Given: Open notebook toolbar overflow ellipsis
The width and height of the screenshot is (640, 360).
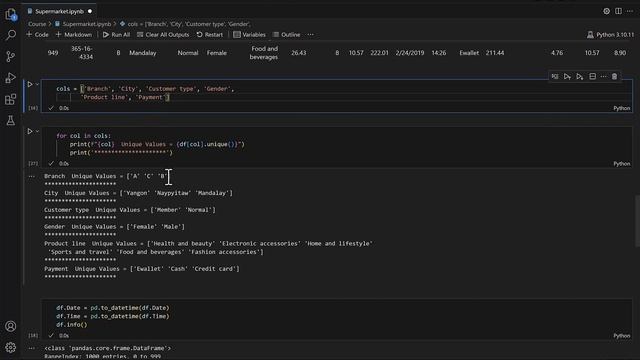Looking at the screenshot, I should click(x=311, y=35).
